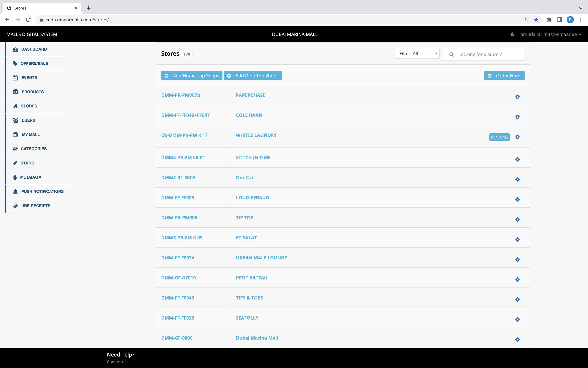Click the search magnifier icon in store search
The image size is (588, 368).
tap(451, 55)
